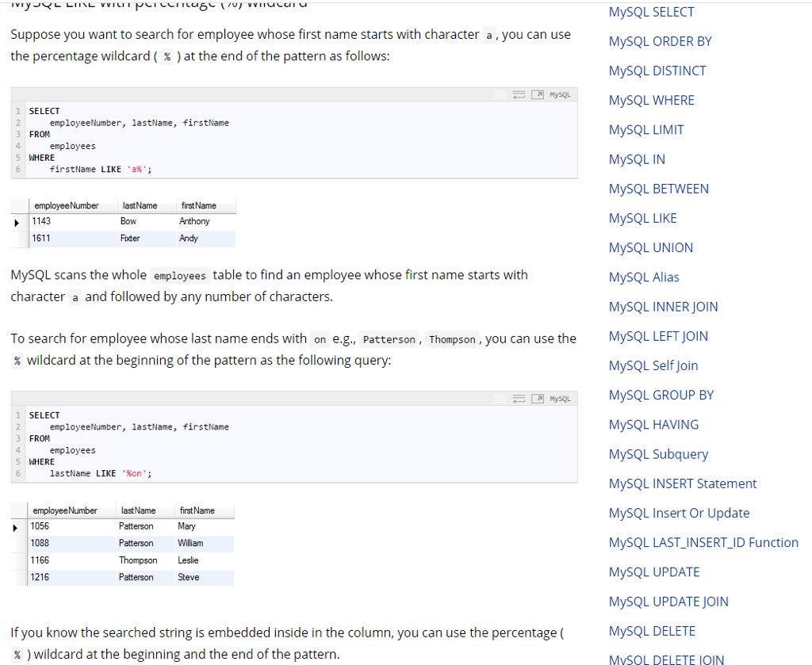The height and width of the screenshot is (665, 812).
Task: Go to MySQL LEFT JOIN tutorial
Action: pos(657,336)
